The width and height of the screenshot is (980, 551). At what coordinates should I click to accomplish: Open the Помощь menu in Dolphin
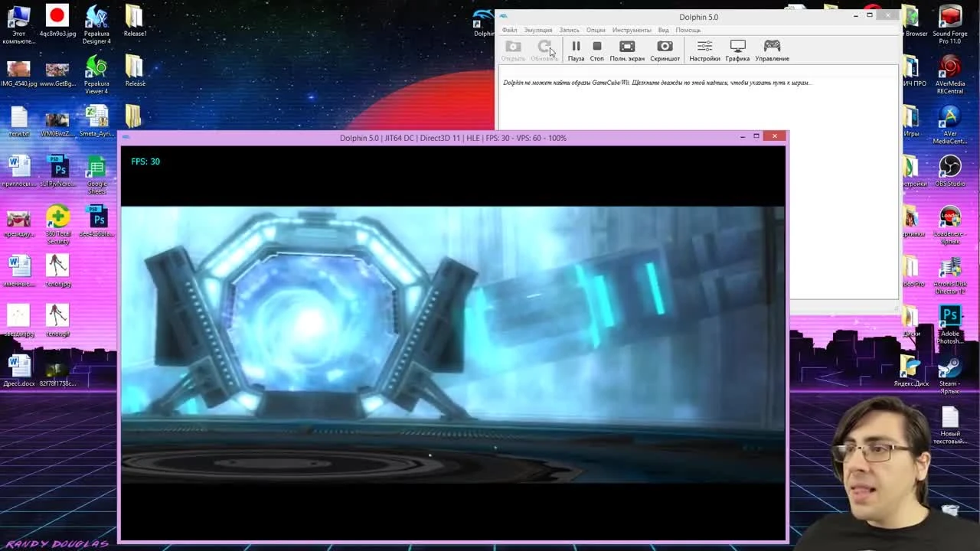[x=688, y=31]
